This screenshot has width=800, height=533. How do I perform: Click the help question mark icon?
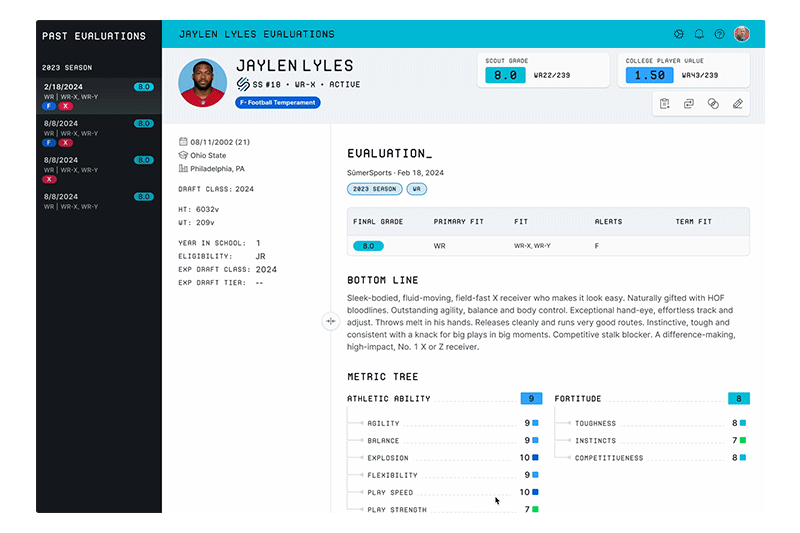pos(719,34)
